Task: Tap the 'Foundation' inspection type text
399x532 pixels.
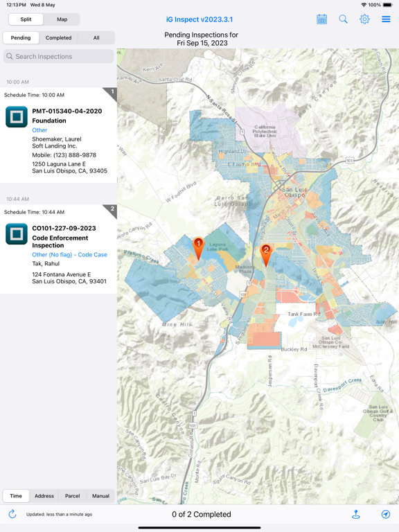Action: [49, 121]
